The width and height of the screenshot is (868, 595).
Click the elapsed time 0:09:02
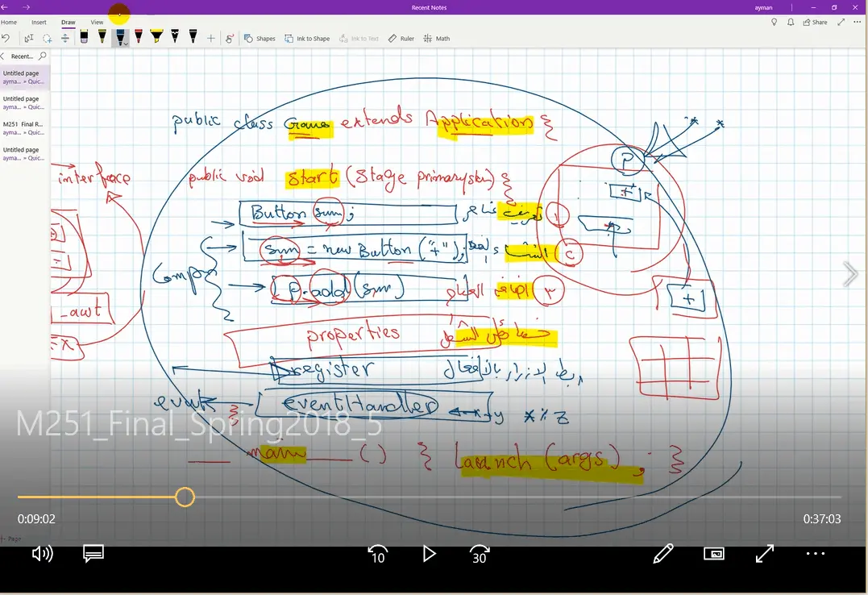[36, 519]
